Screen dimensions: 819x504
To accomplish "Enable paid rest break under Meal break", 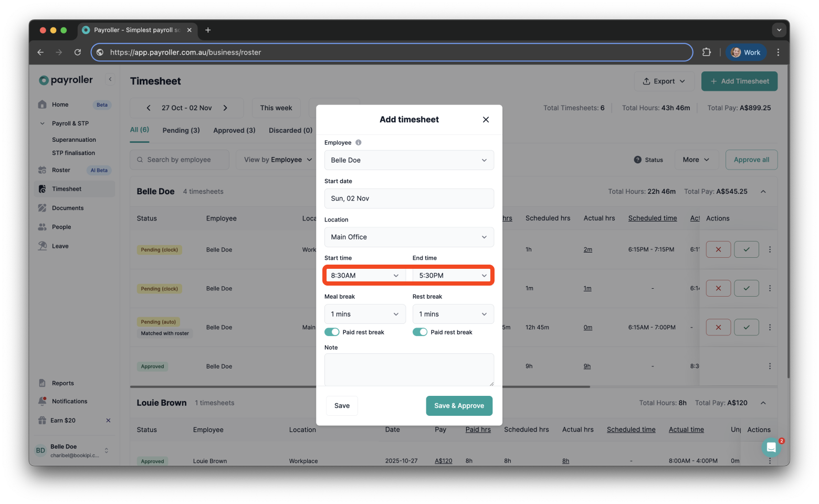I will [331, 332].
